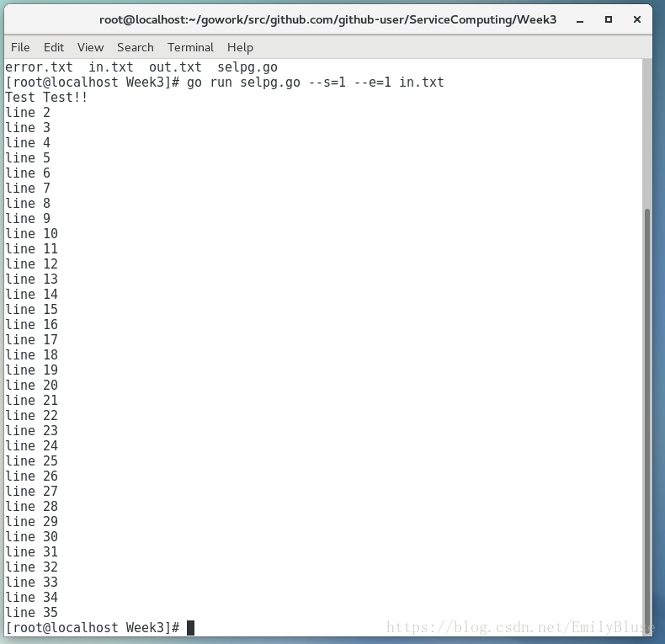The height and width of the screenshot is (644, 665).
Task: Click the 'line 14' output row
Action: [32, 294]
